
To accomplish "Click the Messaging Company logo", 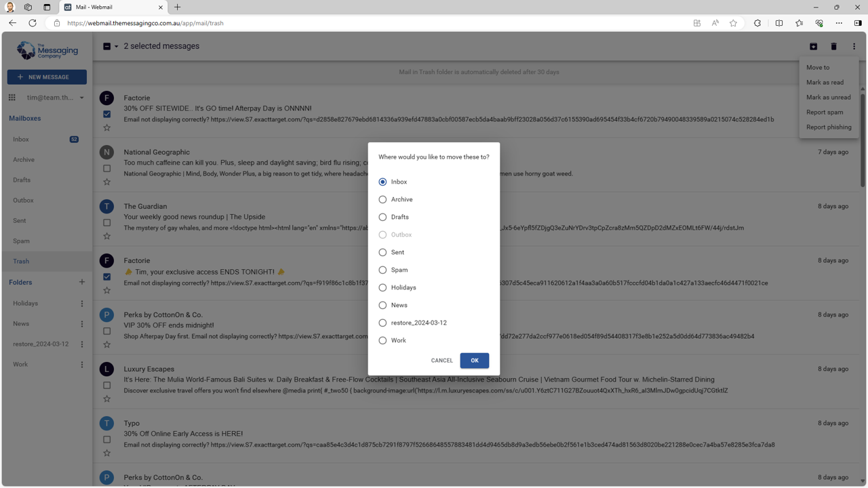I will 47,51.
